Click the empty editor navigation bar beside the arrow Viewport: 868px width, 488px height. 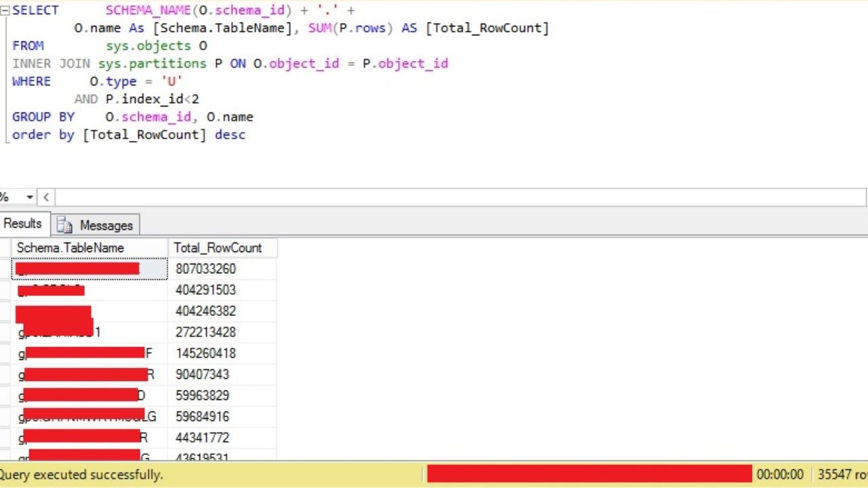click(x=271, y=197)
